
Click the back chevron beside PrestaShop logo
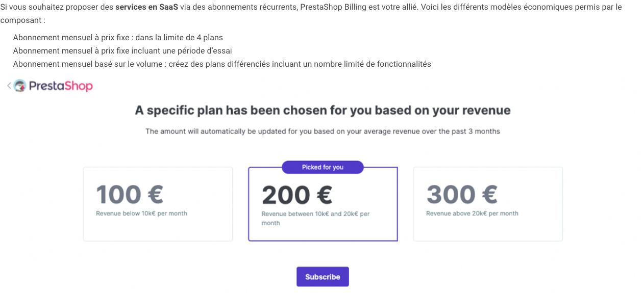point(9,86)
